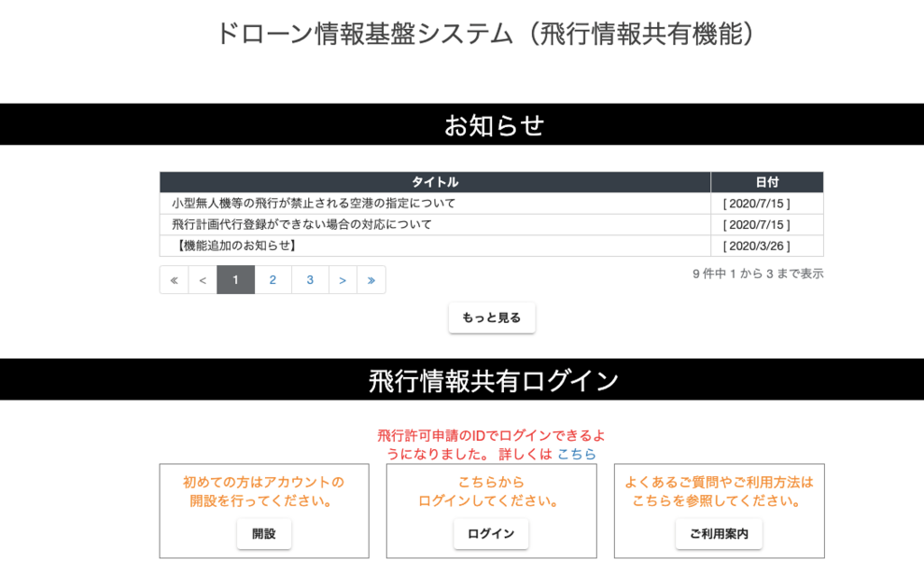The height and width of the screenshot is (578, 924).
Task: Open 小型無人機等の飛行が禁止される空港の指定について notice
Action: click(314, 204)
